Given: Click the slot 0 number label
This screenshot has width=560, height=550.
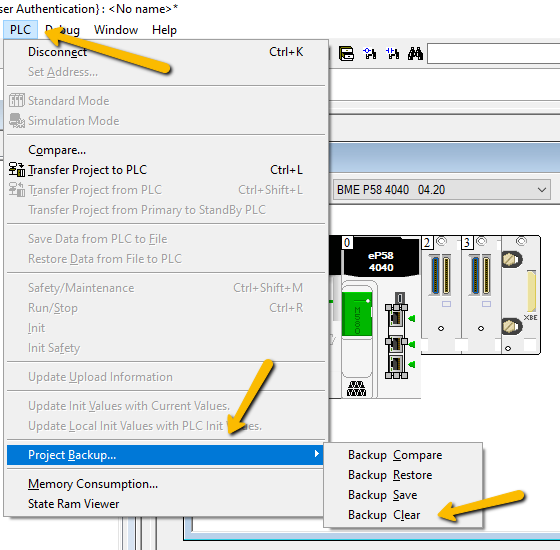Looking at the screenshot, I should (x=347, y=242).
